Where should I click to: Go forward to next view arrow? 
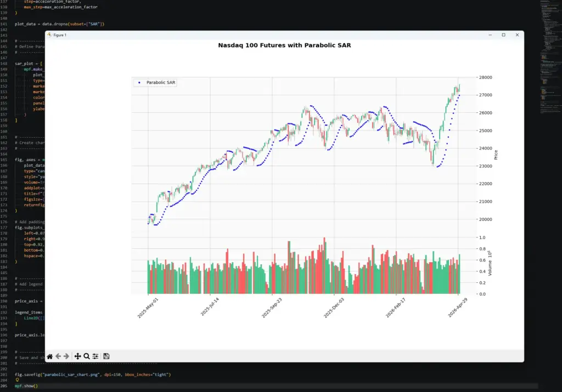pyautogui.click(x=66, y=356)
